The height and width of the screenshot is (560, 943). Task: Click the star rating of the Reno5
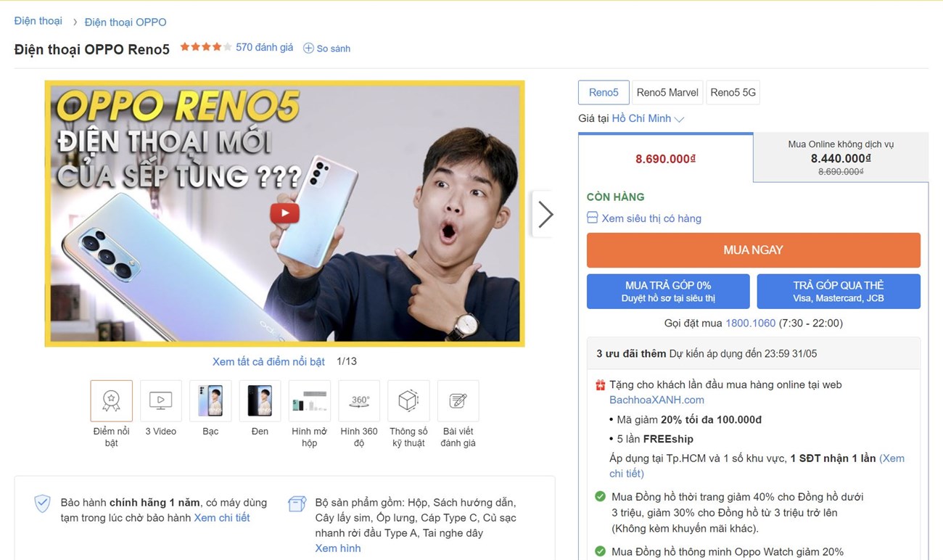point(206,47)
